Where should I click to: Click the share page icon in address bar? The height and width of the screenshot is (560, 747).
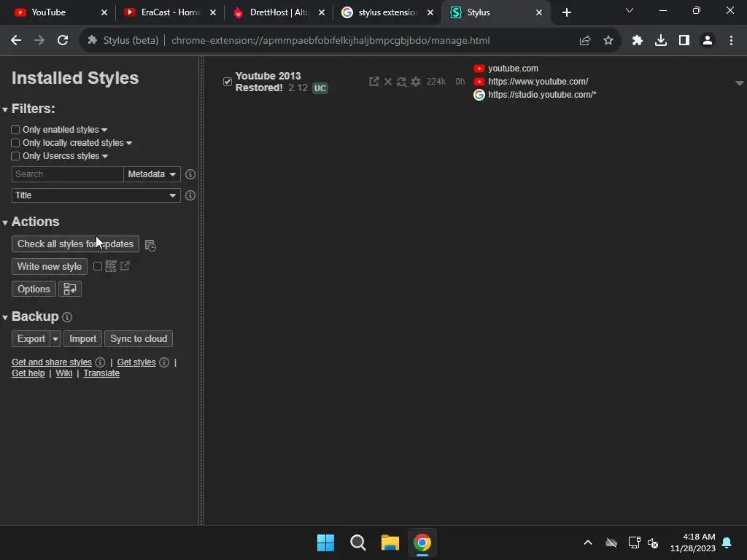[584, 41]
